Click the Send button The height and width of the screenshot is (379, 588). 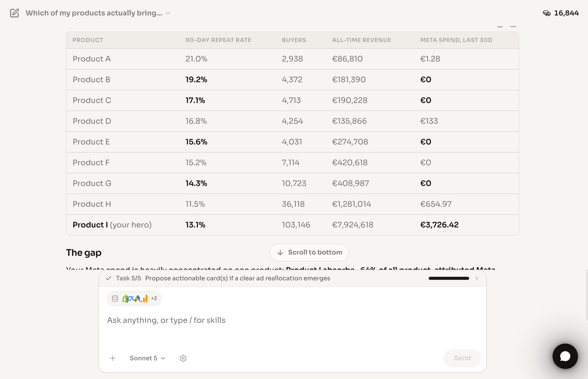(x=462, y=358)
